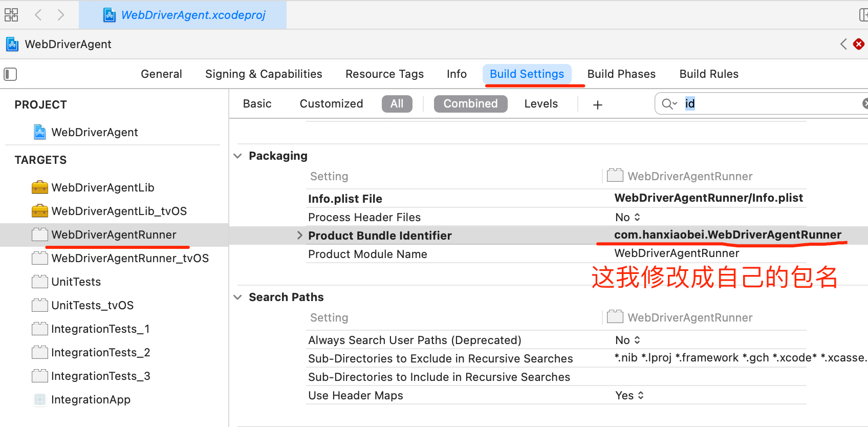Viewport: 868px width, 427px height.
Task: Expand Product Bundle Identifier row
Action: click(x=300, y=236)
